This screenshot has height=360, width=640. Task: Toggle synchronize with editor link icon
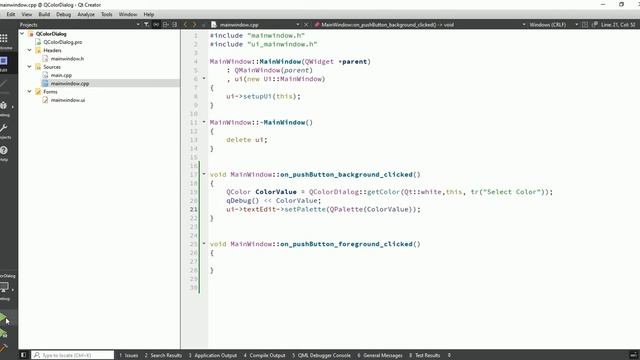coord(156,24)
